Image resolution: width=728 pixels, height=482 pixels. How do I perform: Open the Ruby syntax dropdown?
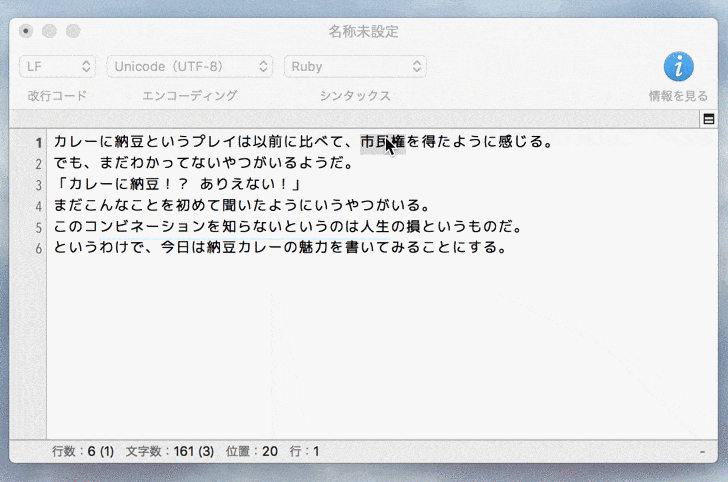coord(355,66)
